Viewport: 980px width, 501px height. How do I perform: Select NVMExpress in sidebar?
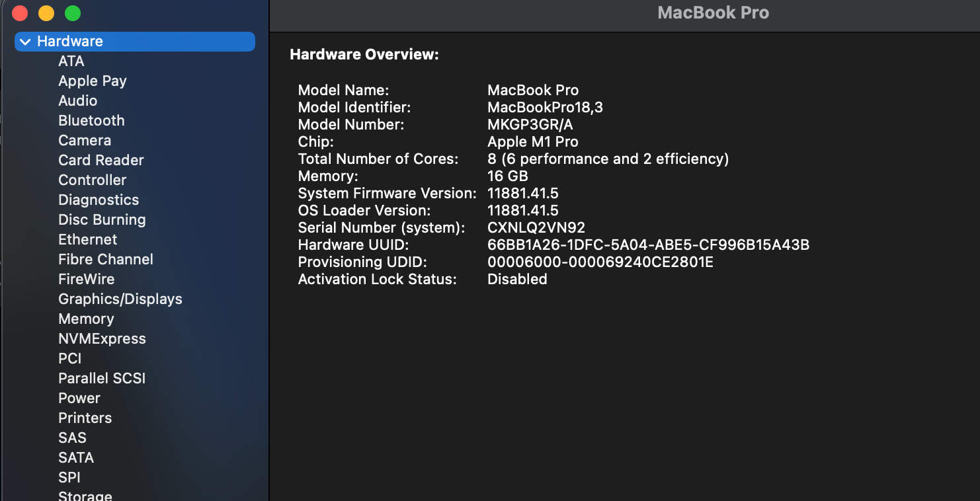coord(102,339)
